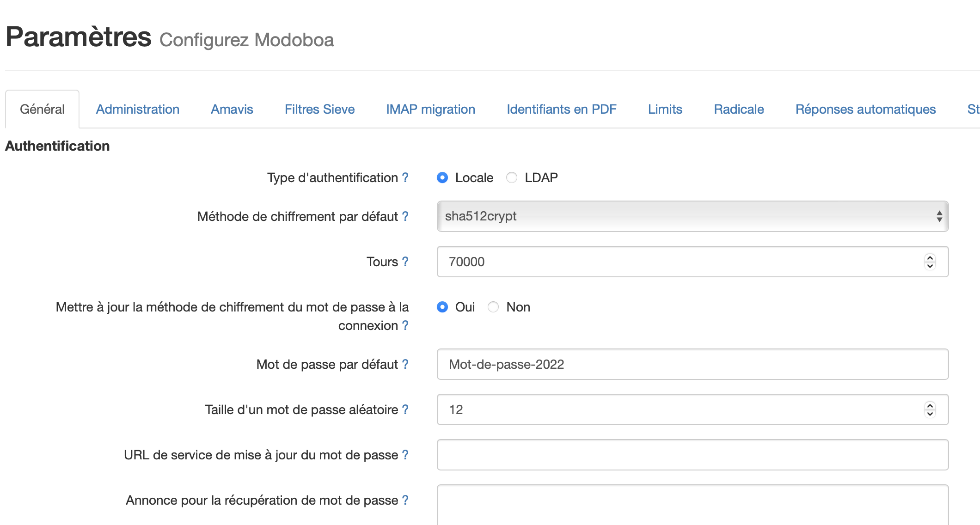The width and height of the screenshot is (980, 525).
Task: Open help for Annonce pour la récupération
Action: tap(405, 500)
